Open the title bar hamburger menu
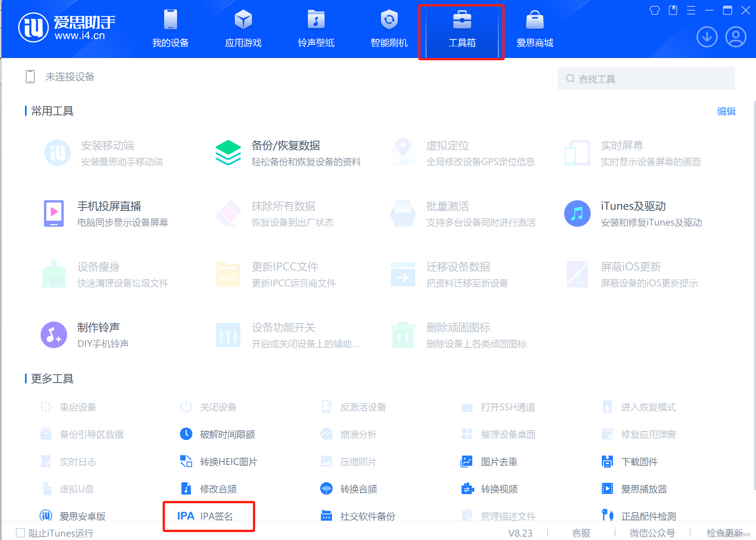This screenshot has height=540, width=756. coord(691,10)
